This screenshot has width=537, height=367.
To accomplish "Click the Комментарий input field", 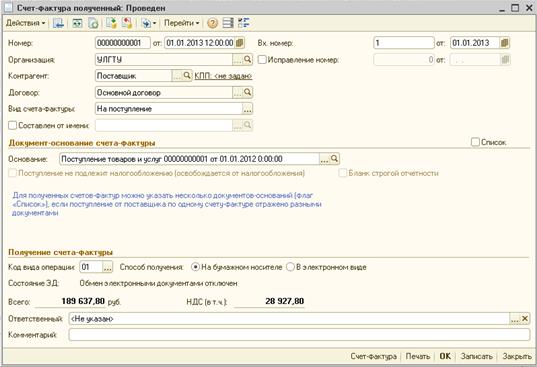I will [x=299, y=335].
